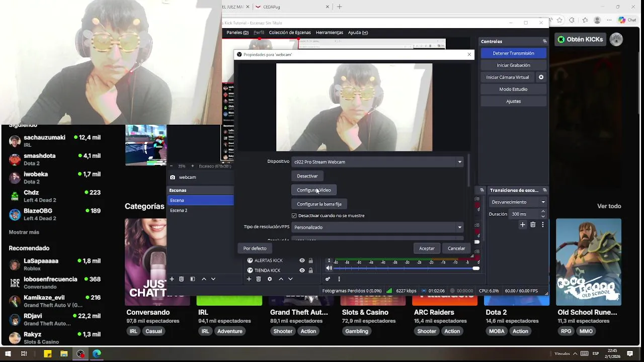The height and width of the screenshot is (362, 644).
Task: Undock the Controles panel
Action: point(544,41)
